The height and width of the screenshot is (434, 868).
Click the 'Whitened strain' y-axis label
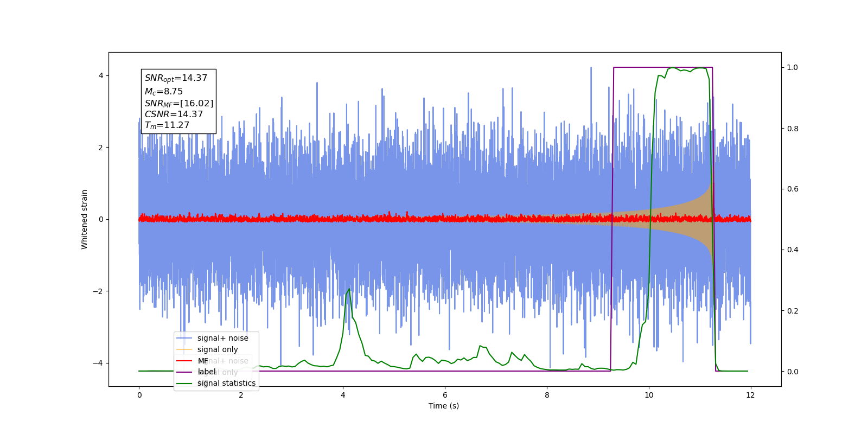click(84, 219)
